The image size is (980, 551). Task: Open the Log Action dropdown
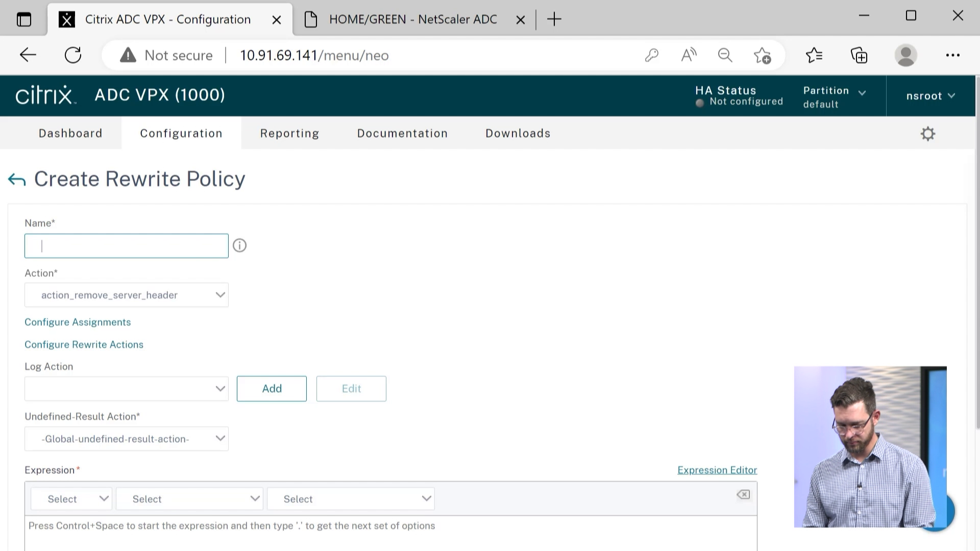tap(127, 389)
